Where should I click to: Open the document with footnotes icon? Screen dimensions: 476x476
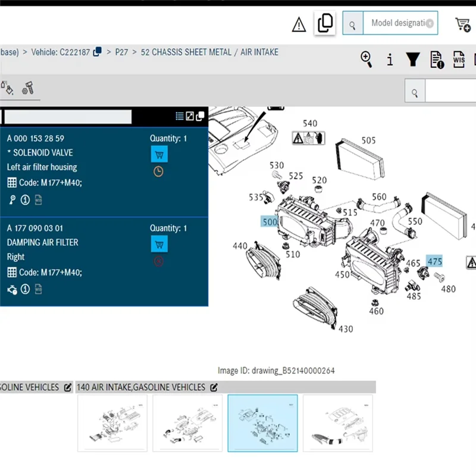(436, 59)
